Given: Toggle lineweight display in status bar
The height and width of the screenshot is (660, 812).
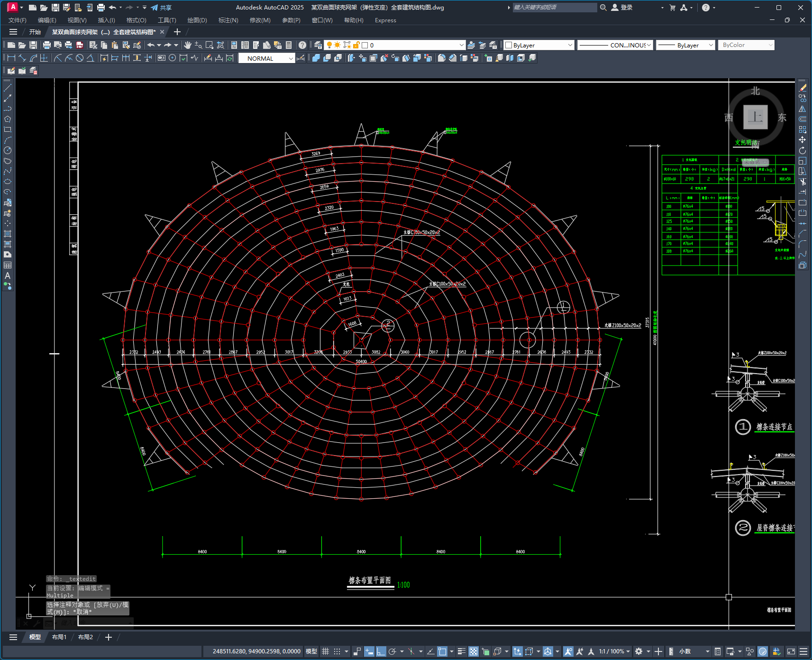Looking at the screenshot, I should (x=462, y=651).
